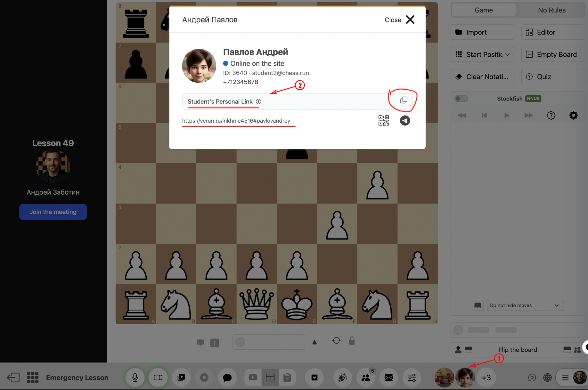The height and width of the screenshot is (390, 588).
Task: Open the Quiz button
Action: (553, 77)
